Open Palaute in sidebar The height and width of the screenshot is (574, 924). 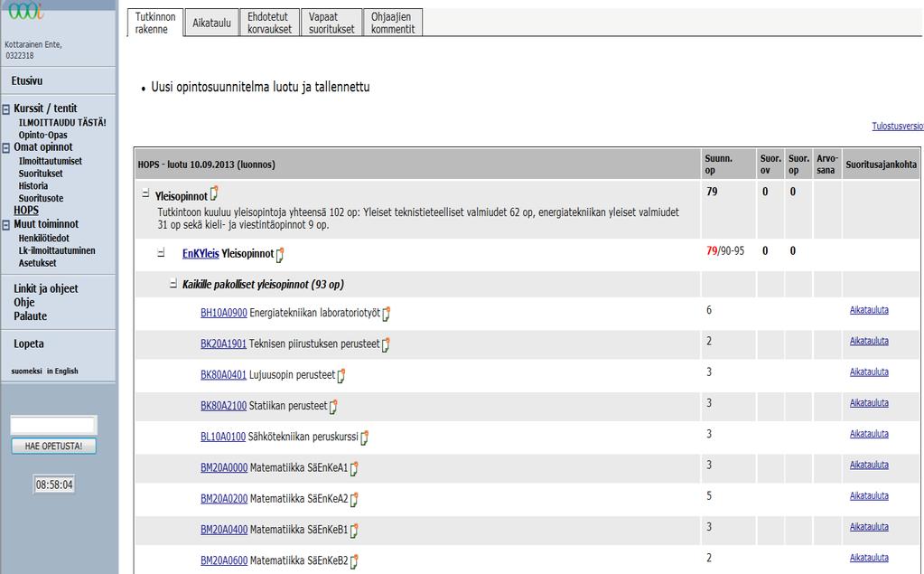tap(30, 315)
